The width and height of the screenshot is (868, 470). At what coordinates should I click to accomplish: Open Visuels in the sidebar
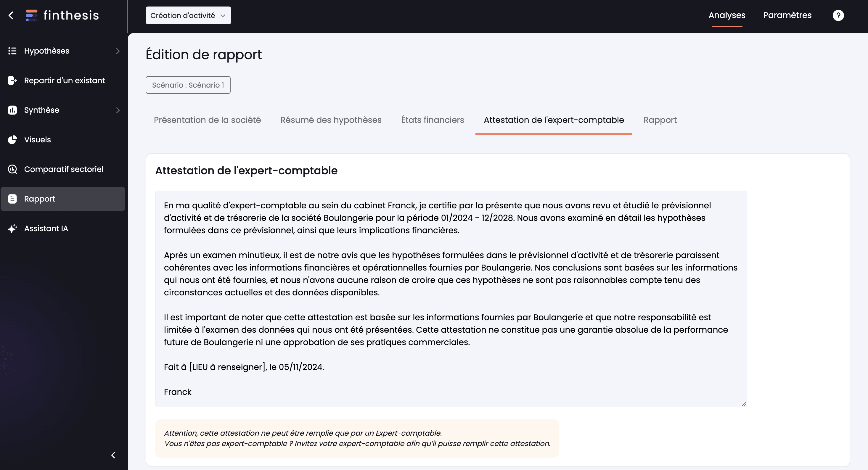63,140
